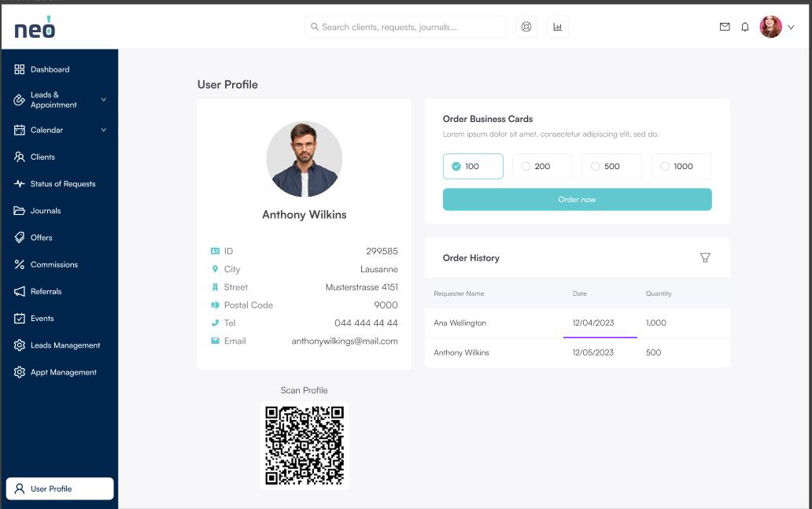812x509 pixels.
Task: Click the notification bell icon
Action: coord(745,27)
